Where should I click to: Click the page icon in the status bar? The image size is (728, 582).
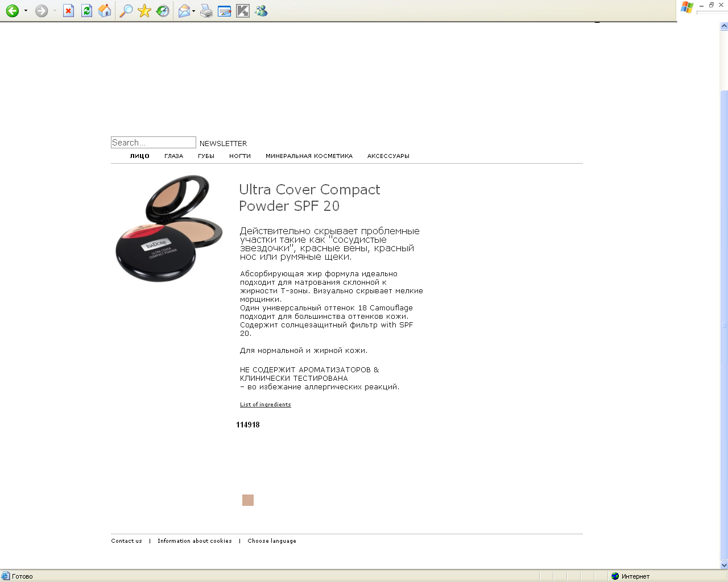click(6, 576)
